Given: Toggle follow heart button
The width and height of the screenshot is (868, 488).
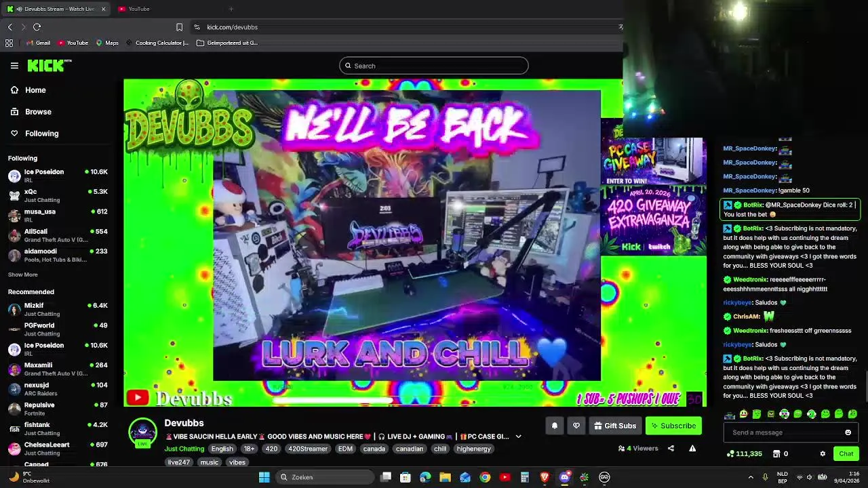Looking at the screenshot, I should tap(576, 426).
